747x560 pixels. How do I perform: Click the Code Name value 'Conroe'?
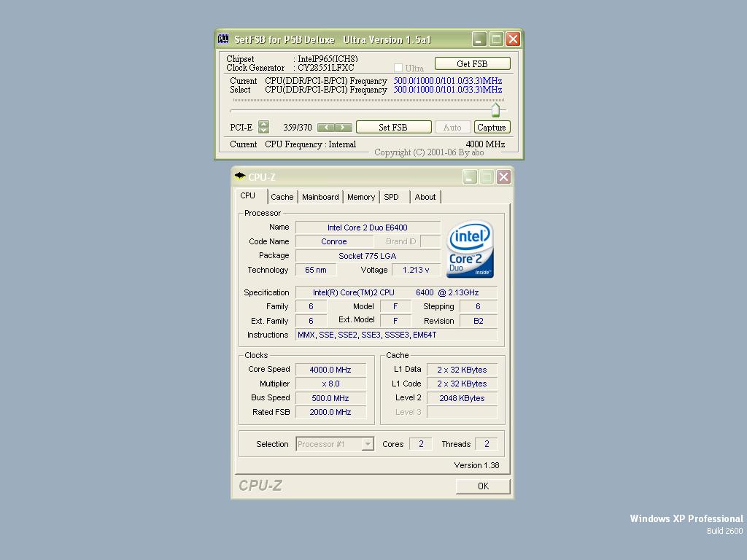coord(334,241)
